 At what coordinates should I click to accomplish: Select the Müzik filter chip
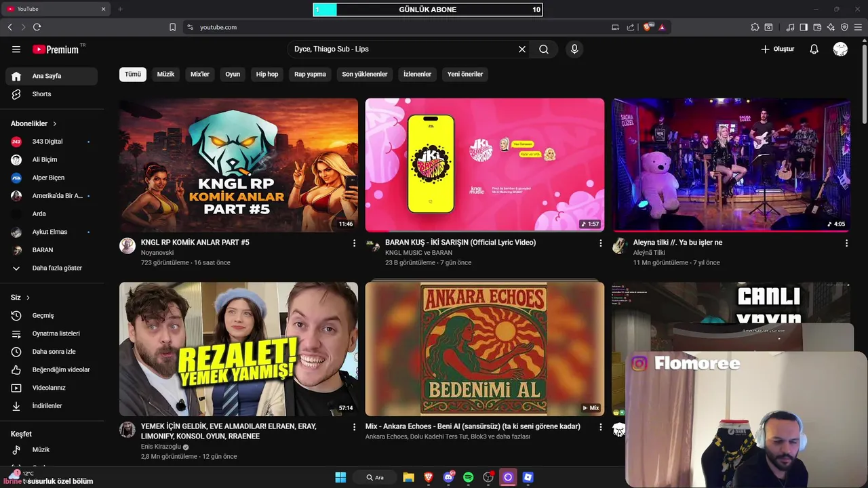point(165,74)
